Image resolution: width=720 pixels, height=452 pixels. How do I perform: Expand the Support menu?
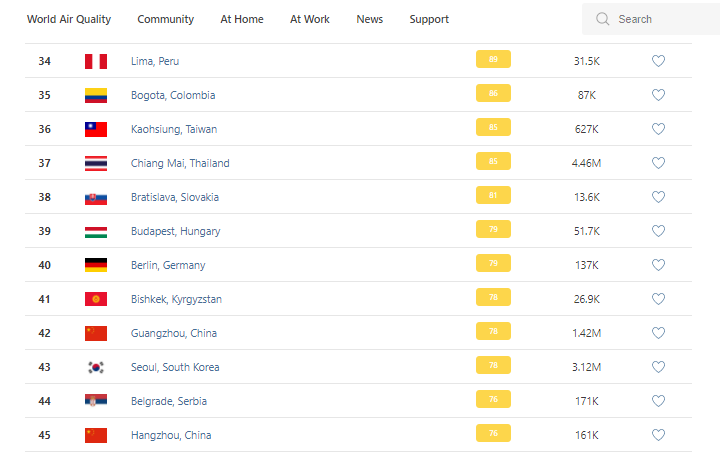[x=429, y=19]
